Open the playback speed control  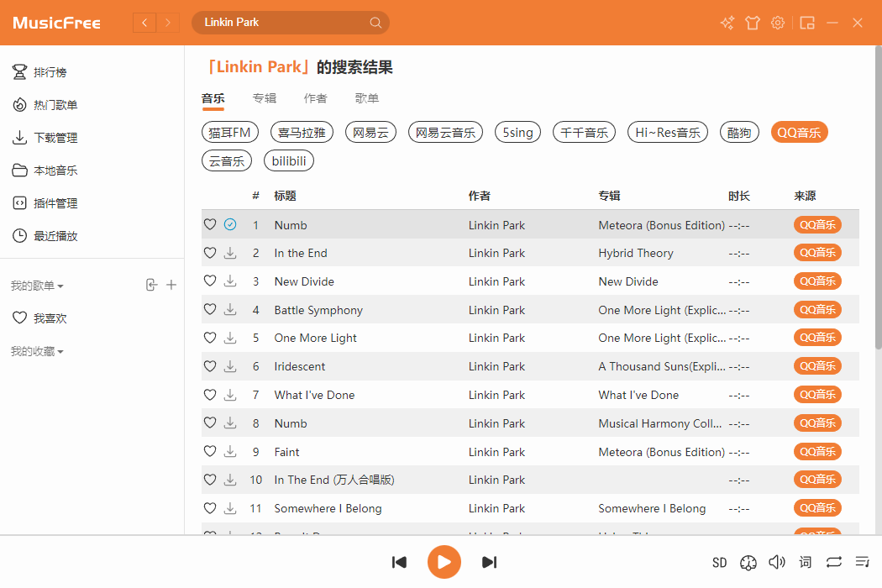pyautogui.click(x=748, y=564)
